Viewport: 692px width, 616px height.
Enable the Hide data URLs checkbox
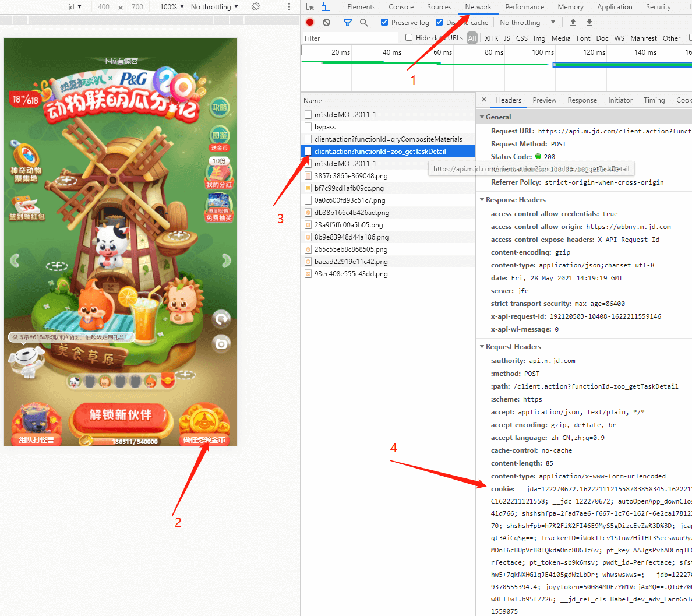pyautogui.click(x=409, y=37)
